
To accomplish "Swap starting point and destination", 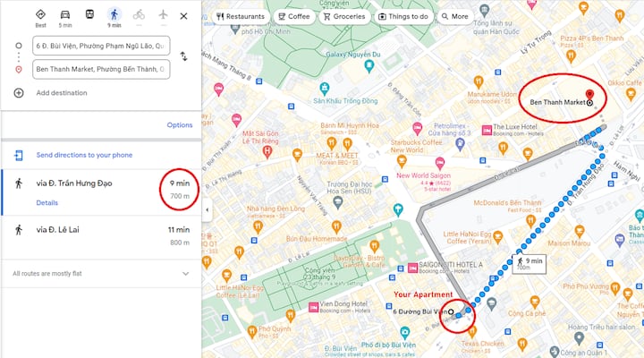I will [183, 56].
